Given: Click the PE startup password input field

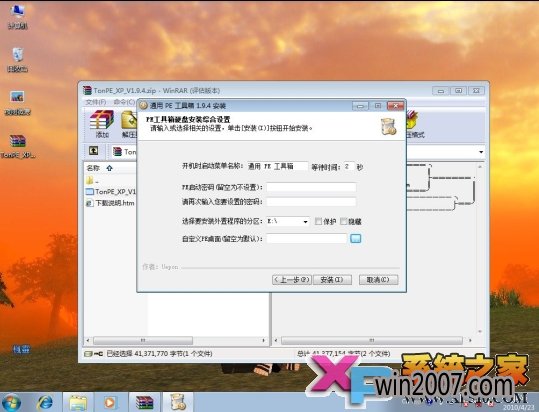Looking at the screenshot, I should [311, 187].
